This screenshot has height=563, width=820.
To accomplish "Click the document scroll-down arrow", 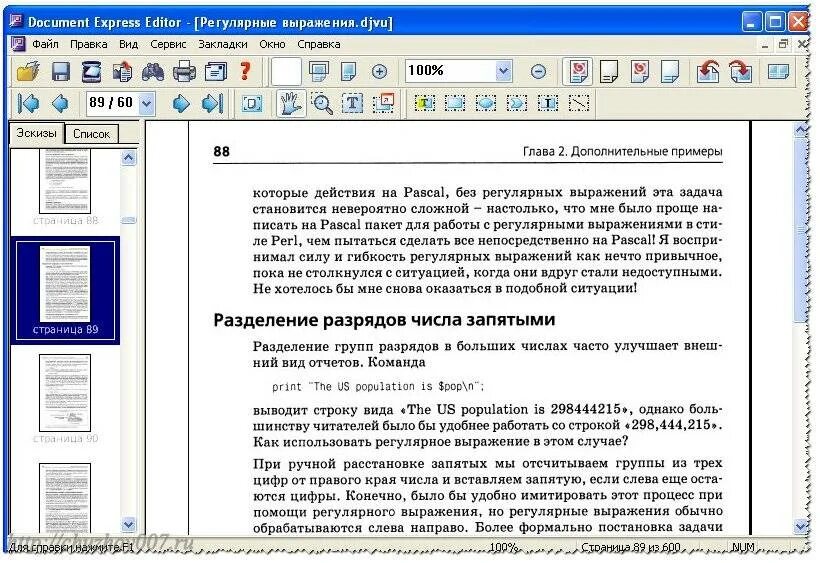I will 802,525.
